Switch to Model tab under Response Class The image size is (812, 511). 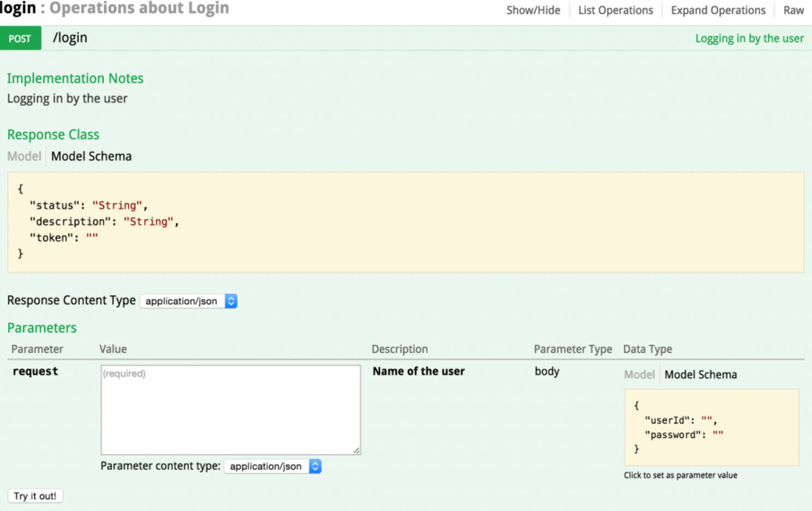(x=24, y=156)
